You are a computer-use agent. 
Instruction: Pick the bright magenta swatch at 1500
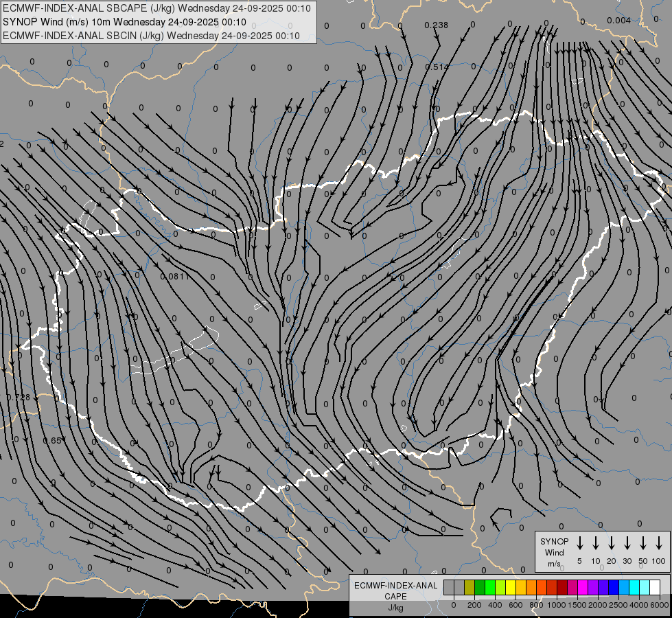(x=583, y=587)
